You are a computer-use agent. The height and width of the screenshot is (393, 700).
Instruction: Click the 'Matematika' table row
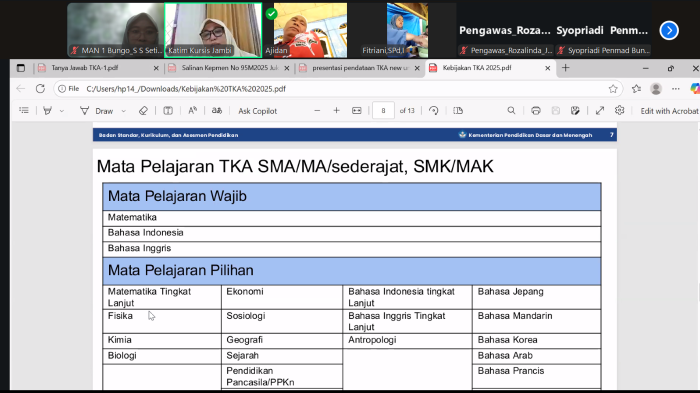point(352,218)
